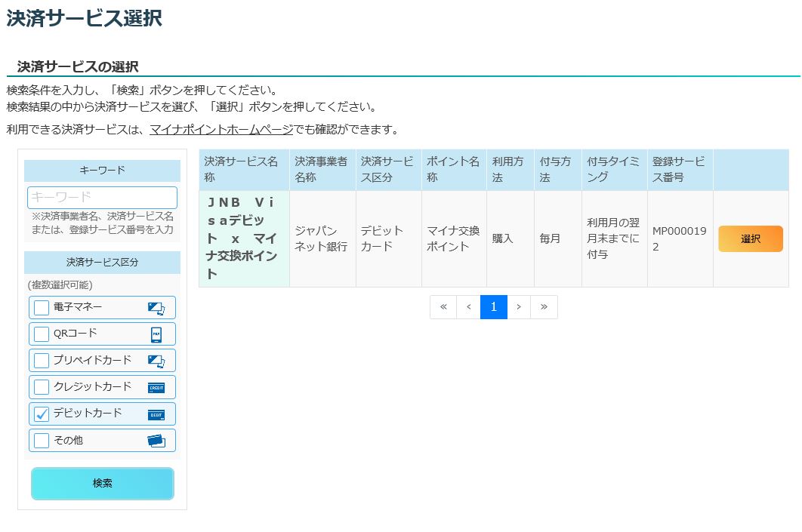Tick the クレジットカード checkbox

click(42, 387)
